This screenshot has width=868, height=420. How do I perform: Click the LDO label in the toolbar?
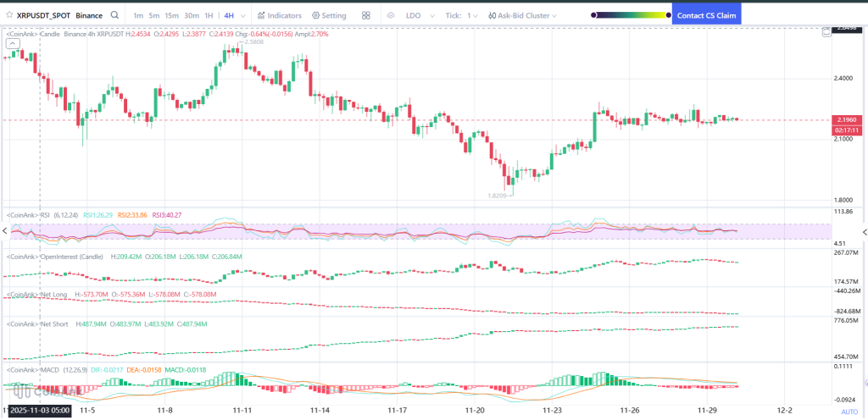pyautogui.click(x=414, y=15)
